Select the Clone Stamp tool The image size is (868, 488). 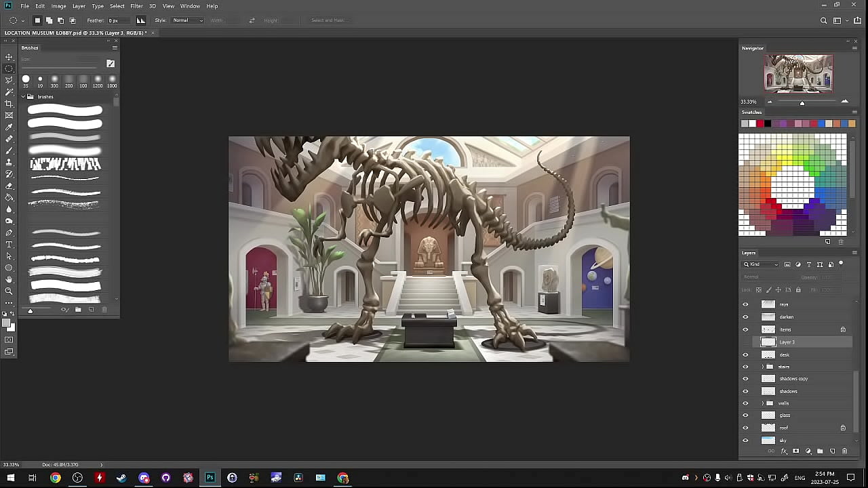(9, 162)
